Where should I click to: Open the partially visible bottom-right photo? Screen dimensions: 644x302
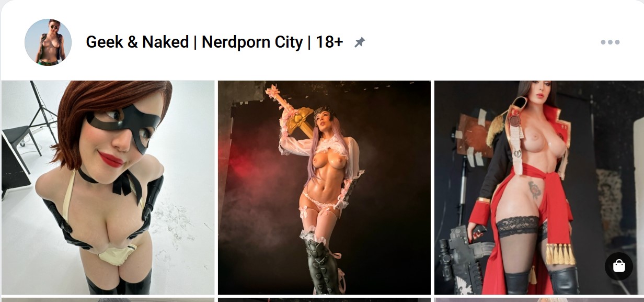[539, 300]
